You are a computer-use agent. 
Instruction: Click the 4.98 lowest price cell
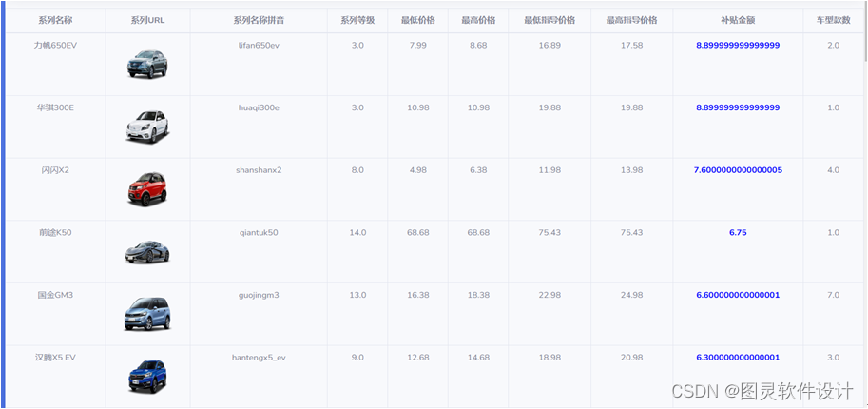pyautogui.click(x=418, y=170)
